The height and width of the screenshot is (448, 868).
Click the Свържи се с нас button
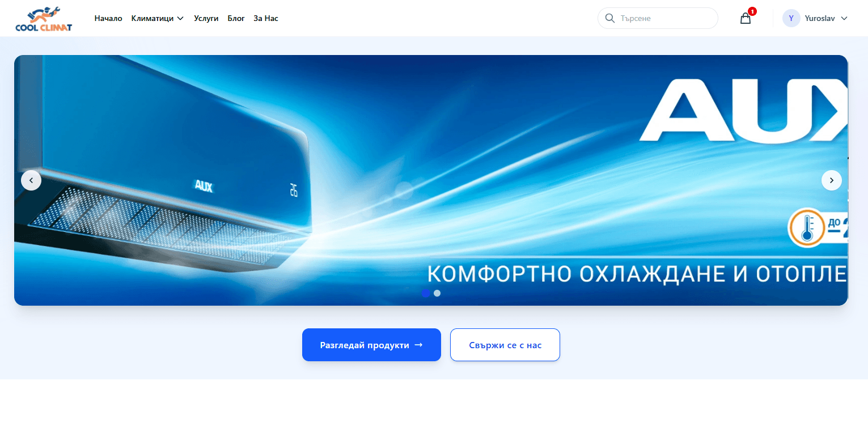505,345
